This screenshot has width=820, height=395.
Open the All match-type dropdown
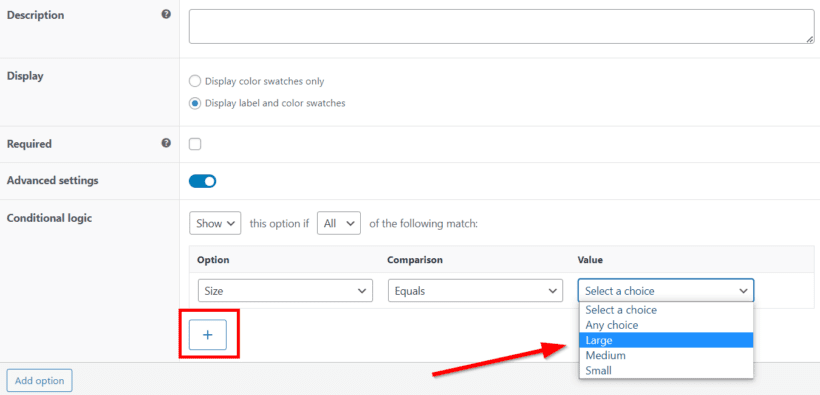[339, 223]
